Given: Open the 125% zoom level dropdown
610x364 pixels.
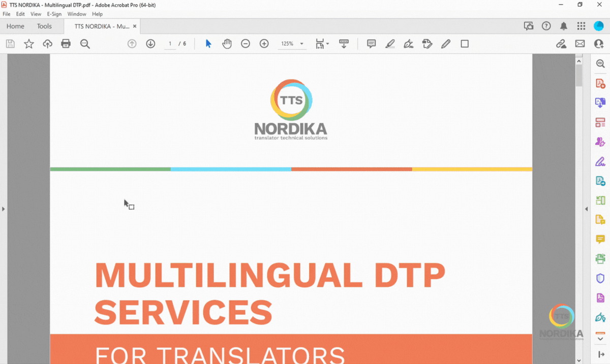Looking at the screenshot, I should tap(292, 44).
